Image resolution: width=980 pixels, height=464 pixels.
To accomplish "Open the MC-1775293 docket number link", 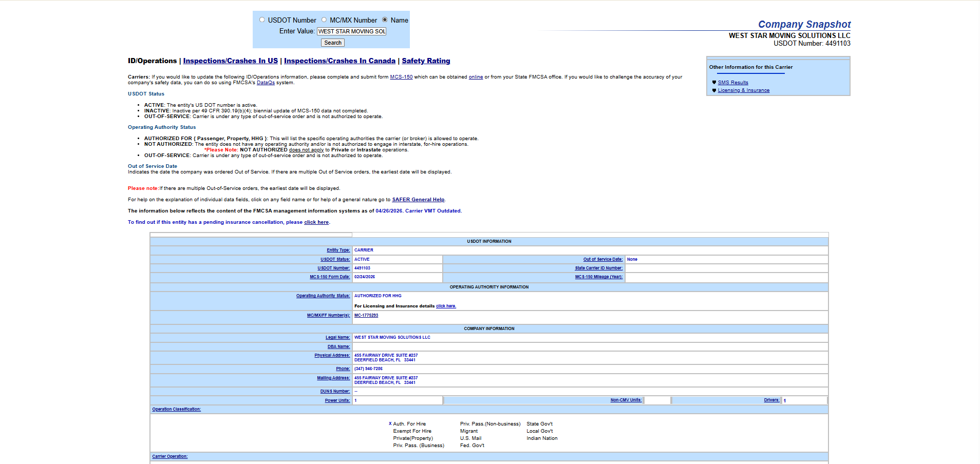I will (x=366, y=315).
